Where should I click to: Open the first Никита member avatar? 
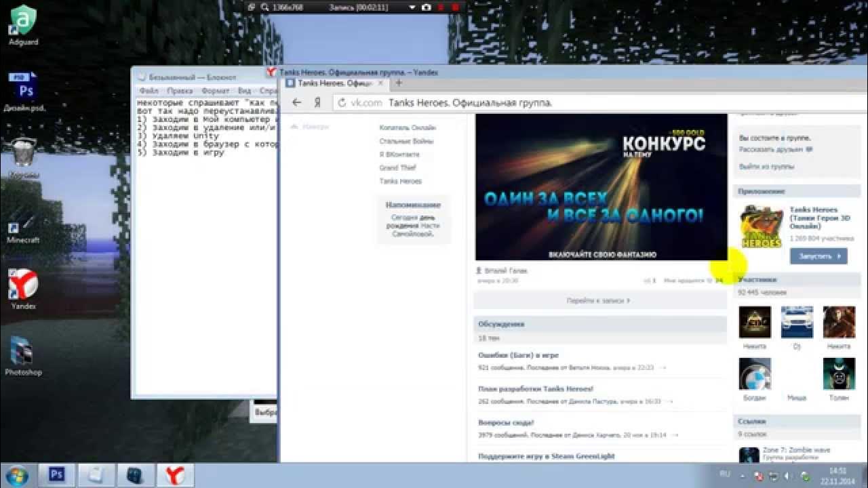coord(755,322)
